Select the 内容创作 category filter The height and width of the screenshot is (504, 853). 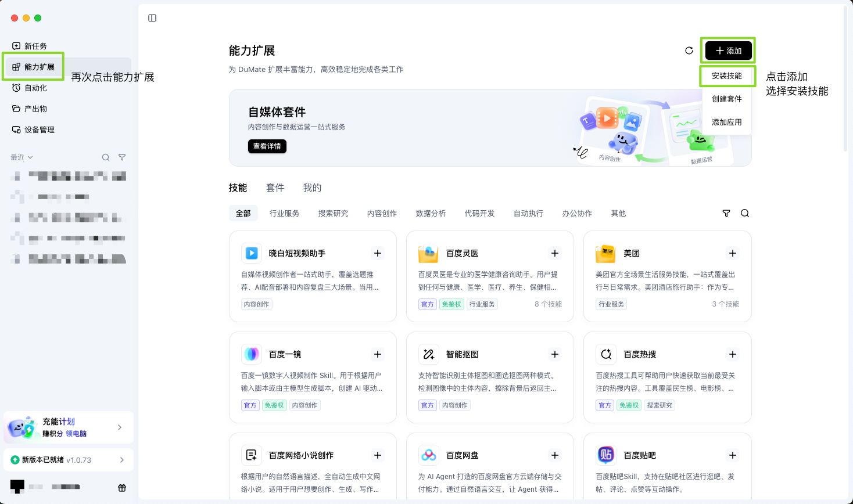click(x=382, y=213)
